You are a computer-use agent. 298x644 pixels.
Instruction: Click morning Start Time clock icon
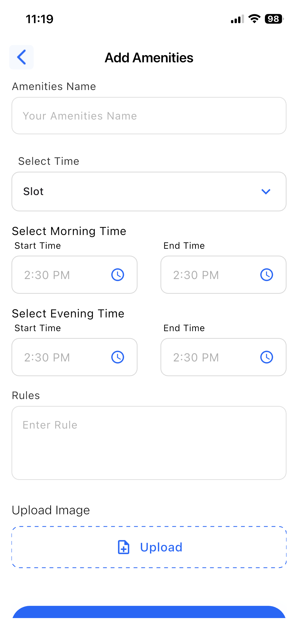118,275
